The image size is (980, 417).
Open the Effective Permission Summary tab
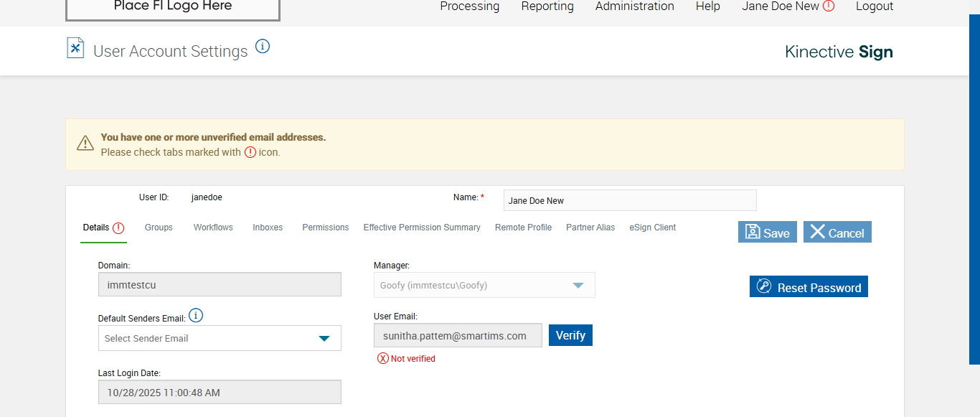point(422,228)
